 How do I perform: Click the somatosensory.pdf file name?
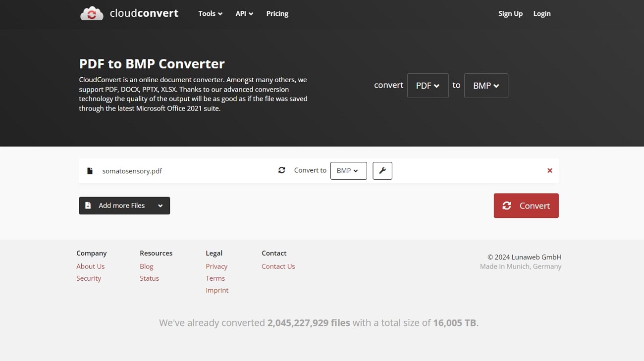(x=132, y=171)
